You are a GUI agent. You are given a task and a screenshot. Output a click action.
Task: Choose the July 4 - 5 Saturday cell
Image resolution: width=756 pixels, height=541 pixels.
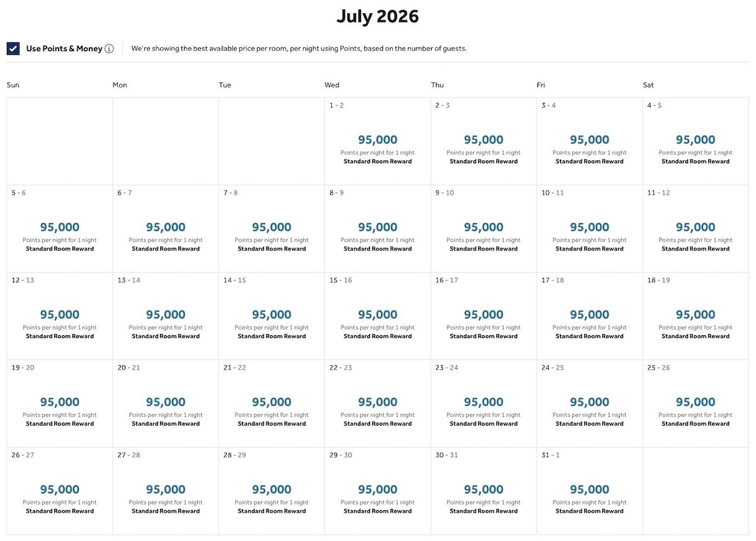pyautogui.click(x=696, y=141)
